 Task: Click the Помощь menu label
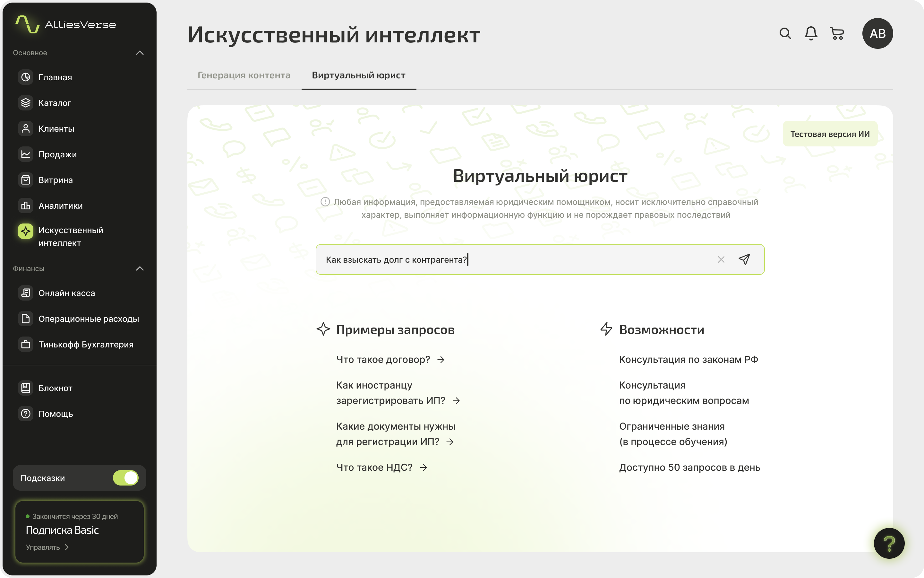click(56, 414)
